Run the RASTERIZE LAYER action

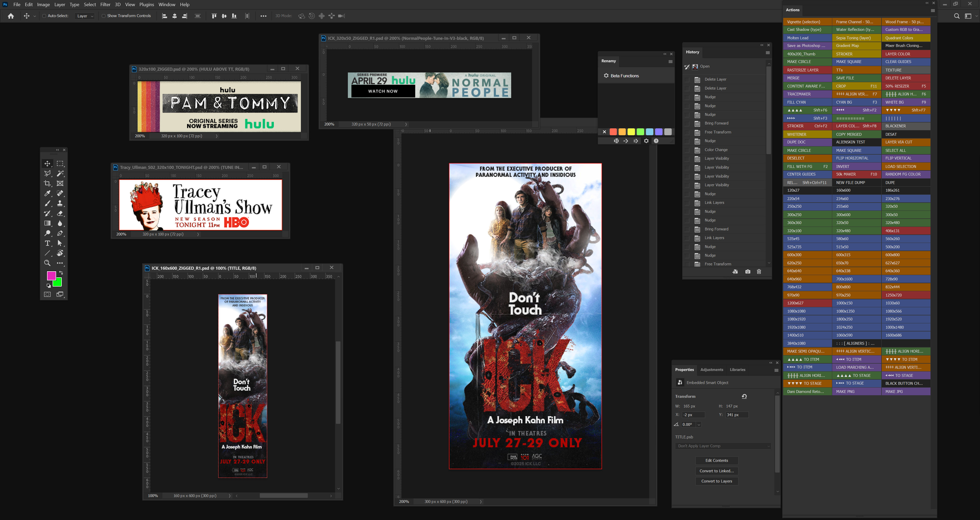807,70
